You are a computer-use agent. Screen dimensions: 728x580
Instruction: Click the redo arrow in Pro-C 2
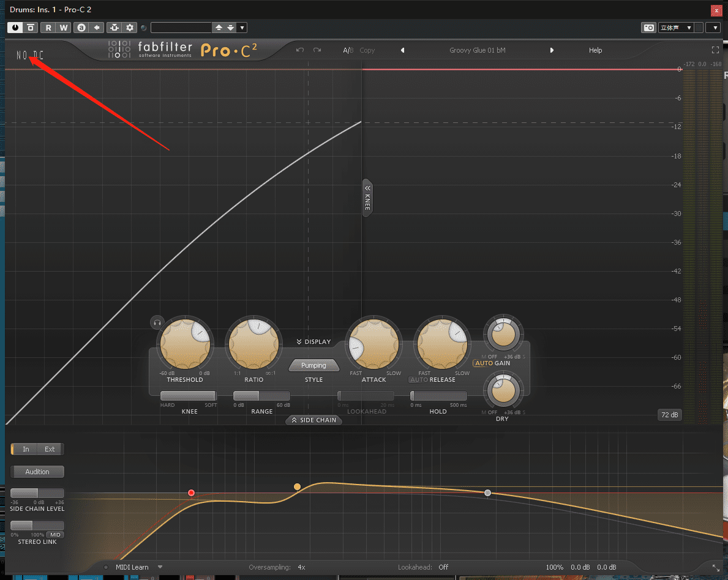click(317, 50)
